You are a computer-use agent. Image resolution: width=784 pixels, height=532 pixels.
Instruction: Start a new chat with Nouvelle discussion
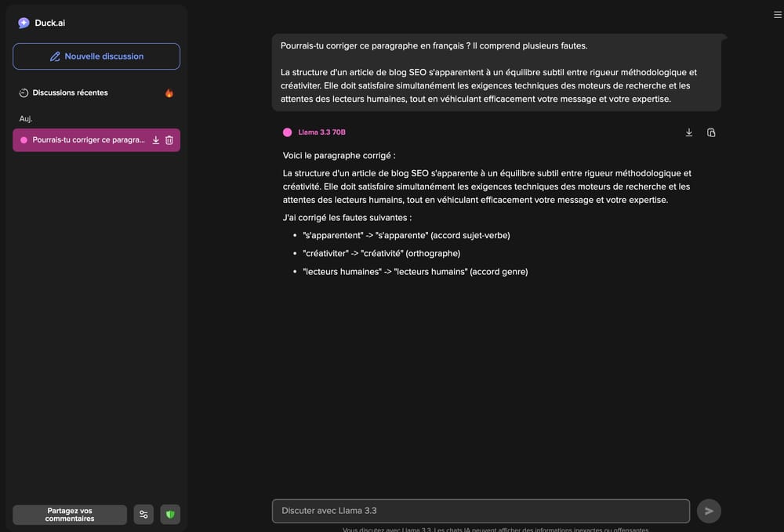point(96,56)
